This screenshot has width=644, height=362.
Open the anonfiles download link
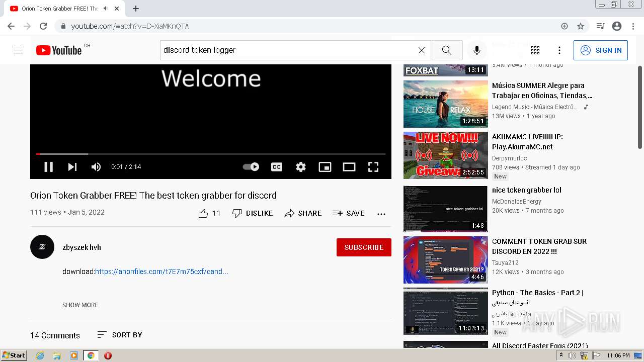pos(162,271)
